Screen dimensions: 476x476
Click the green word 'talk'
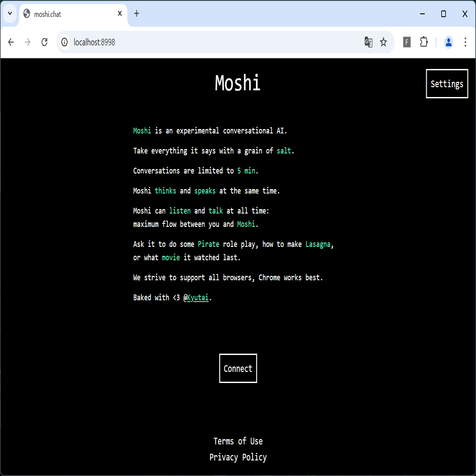pos(216,211)
